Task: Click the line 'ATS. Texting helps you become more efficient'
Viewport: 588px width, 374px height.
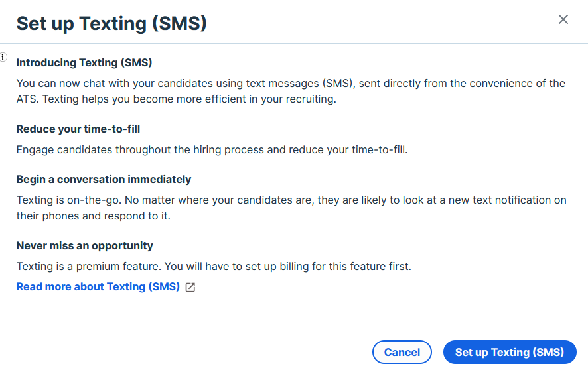Action: pyautogui.click(x=177, y=99)
